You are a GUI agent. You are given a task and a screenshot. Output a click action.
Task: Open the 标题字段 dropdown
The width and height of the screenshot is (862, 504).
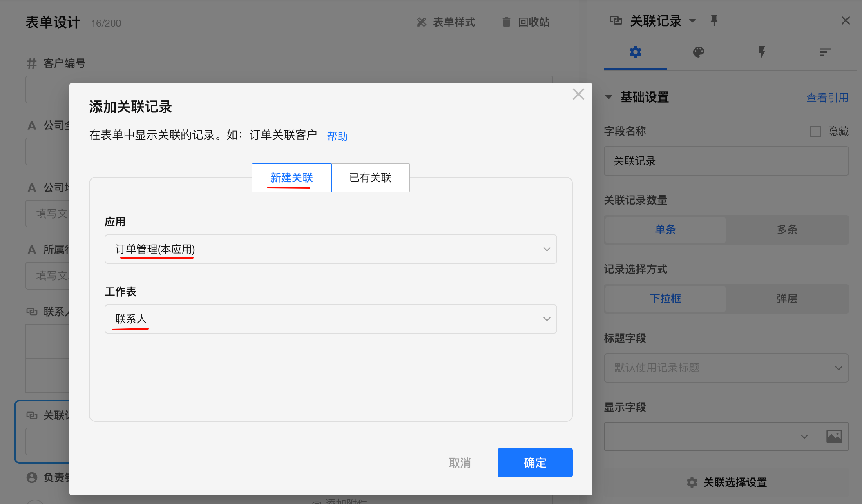click(x=726, y=368)
